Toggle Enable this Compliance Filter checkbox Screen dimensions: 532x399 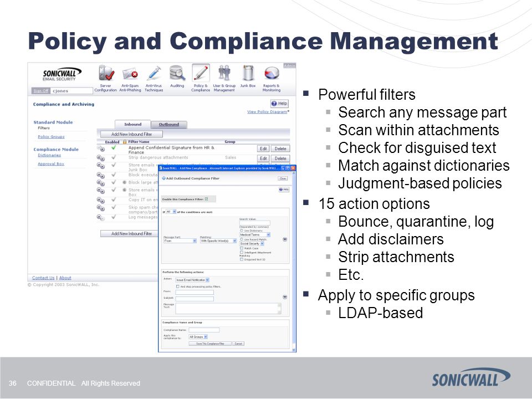[207, 199]
